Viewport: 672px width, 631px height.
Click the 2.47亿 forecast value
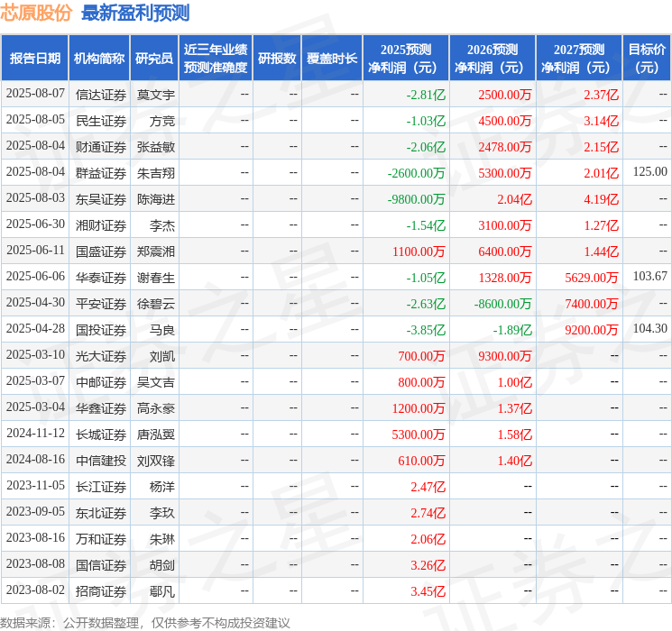tap(428, 487)
